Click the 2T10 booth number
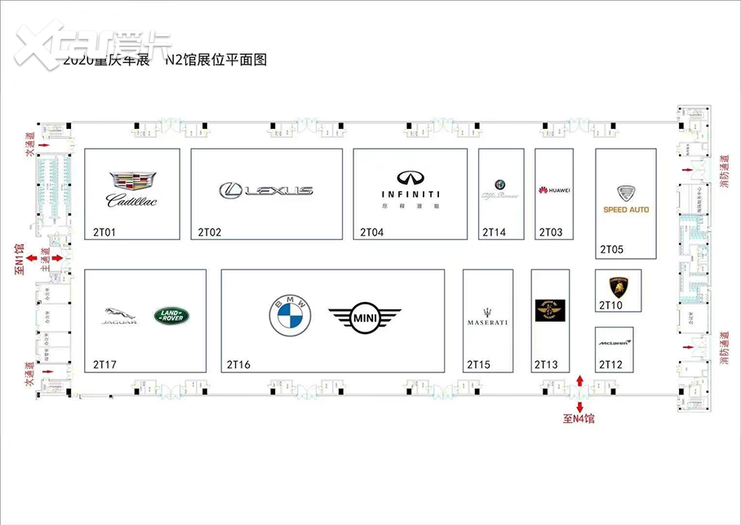 pyautogui.click(x=611, y=305)
